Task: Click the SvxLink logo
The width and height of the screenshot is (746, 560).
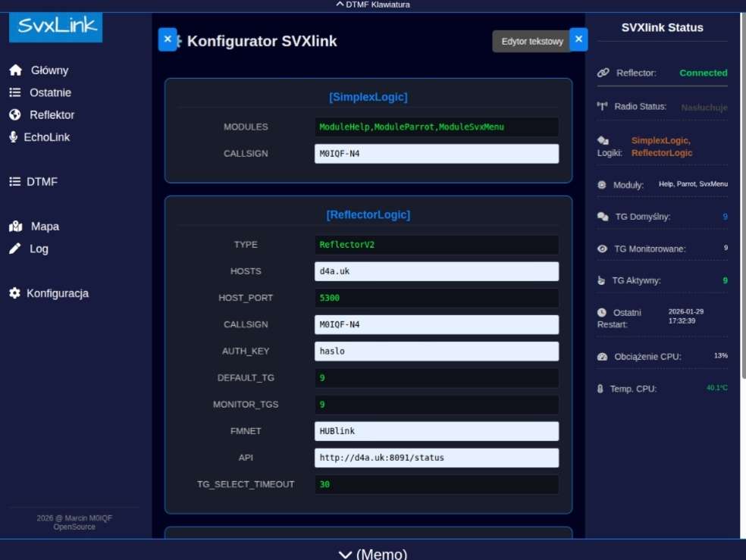Action: [55, 27]
